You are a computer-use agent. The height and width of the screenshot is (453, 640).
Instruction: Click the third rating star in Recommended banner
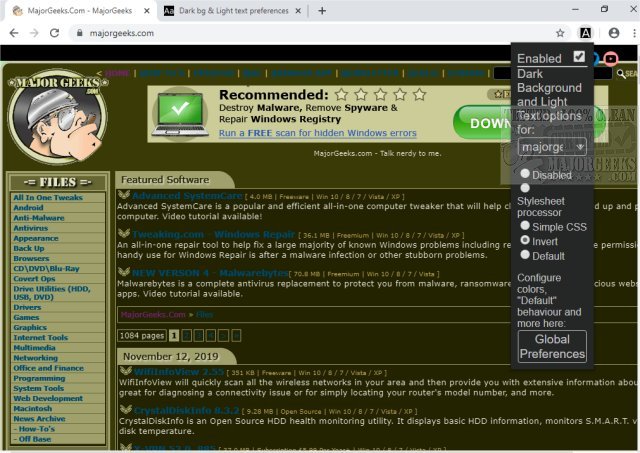[x=380, y=95]
